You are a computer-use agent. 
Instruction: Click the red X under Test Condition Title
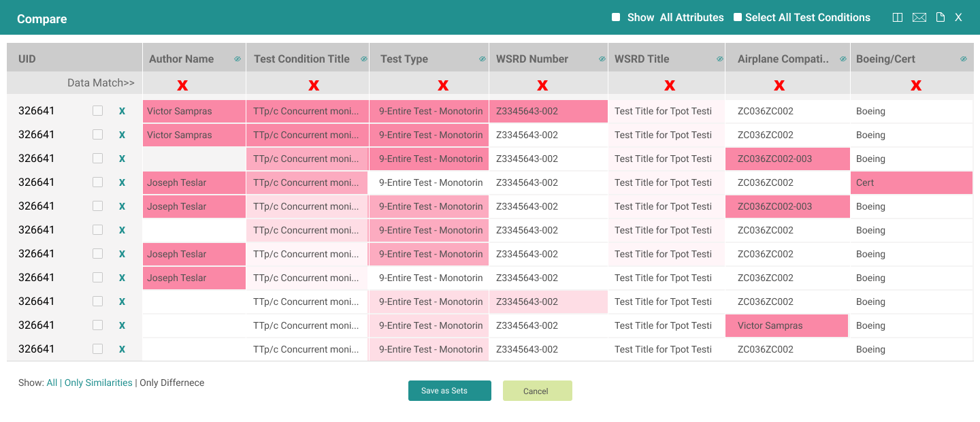coord(314,85)
